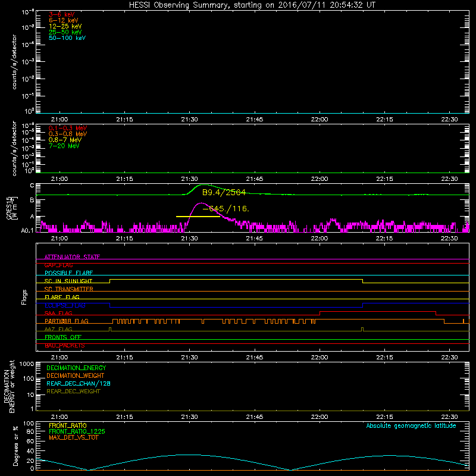The image size is (476, 476).
Task: Select the PARTICLE_FLAG label
Action: (67, 321)
